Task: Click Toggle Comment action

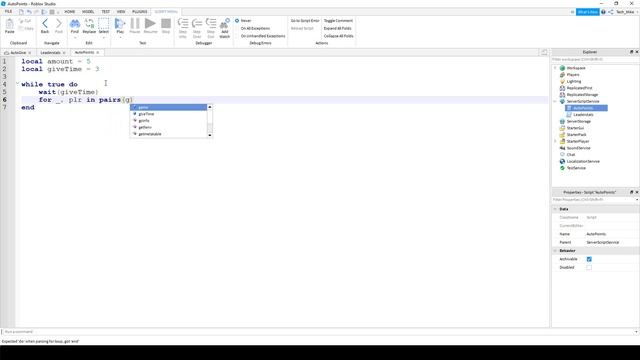Action: click(x=338, y=21)
